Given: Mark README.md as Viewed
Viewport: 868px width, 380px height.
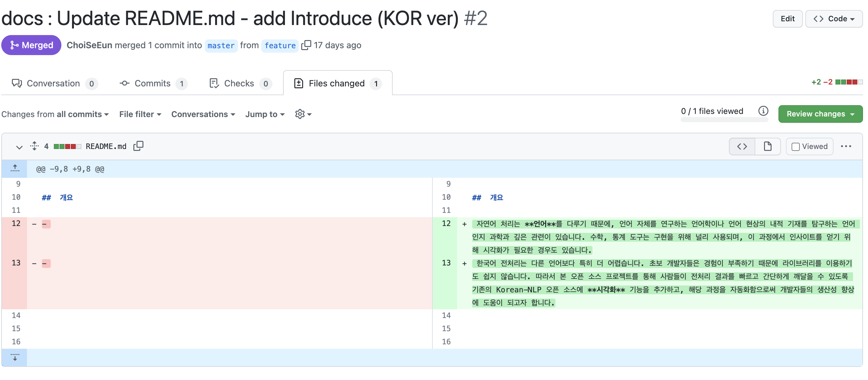Looking at the screenshot, I should point(809,146).
